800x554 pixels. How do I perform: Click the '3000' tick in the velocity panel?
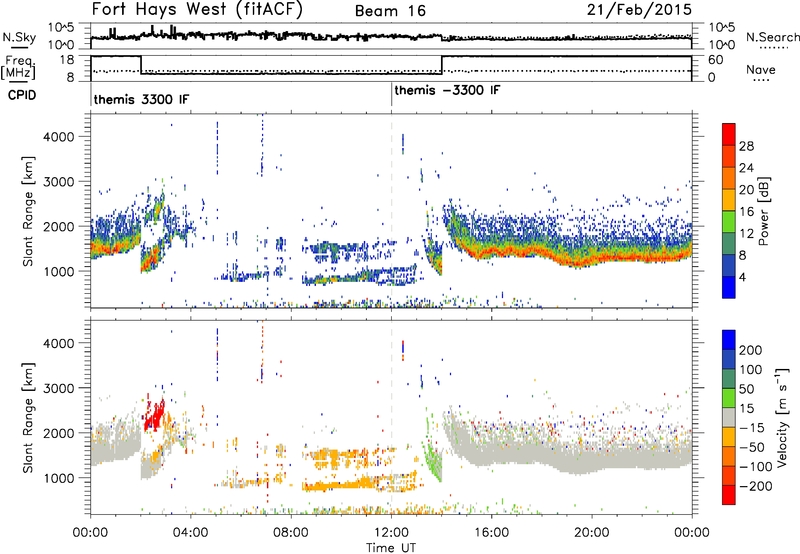point(59,388)
